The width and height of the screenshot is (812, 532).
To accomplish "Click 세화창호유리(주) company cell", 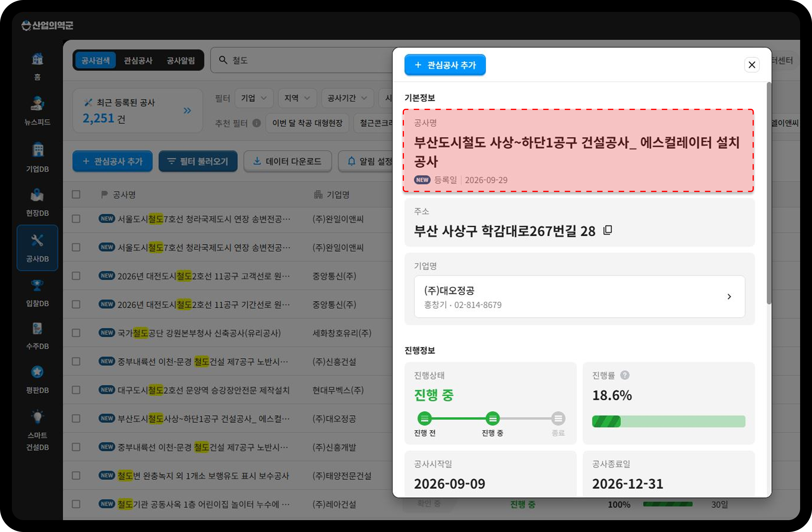I will tap(342, 333).
